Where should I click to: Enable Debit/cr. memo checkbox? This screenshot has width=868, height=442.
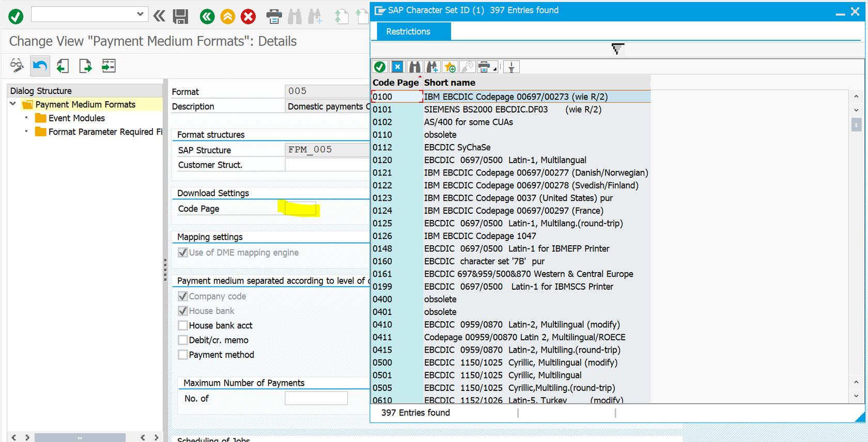coord(182,340)
